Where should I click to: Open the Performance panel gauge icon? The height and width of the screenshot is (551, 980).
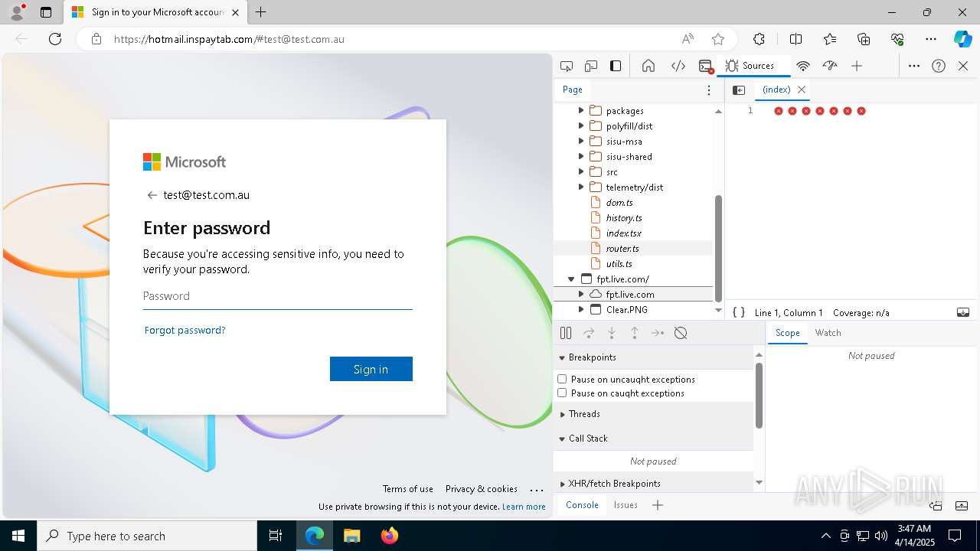click(x=830, y=66)
